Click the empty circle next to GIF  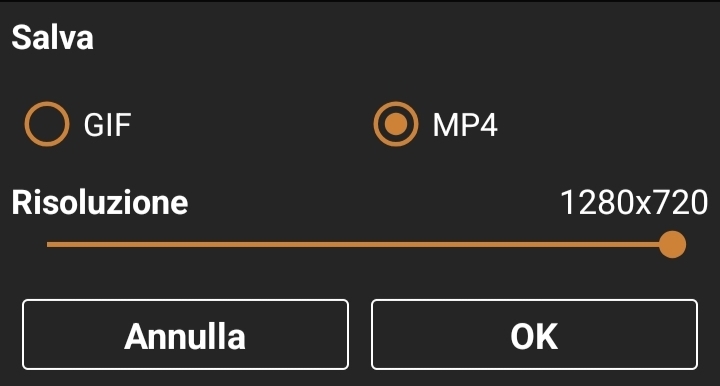(47, 124)
